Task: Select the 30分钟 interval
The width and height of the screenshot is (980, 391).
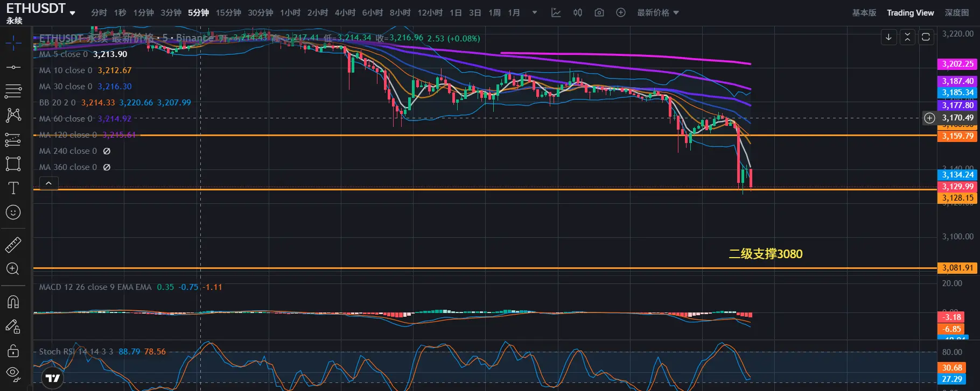Action: click(x=260, y=12)
